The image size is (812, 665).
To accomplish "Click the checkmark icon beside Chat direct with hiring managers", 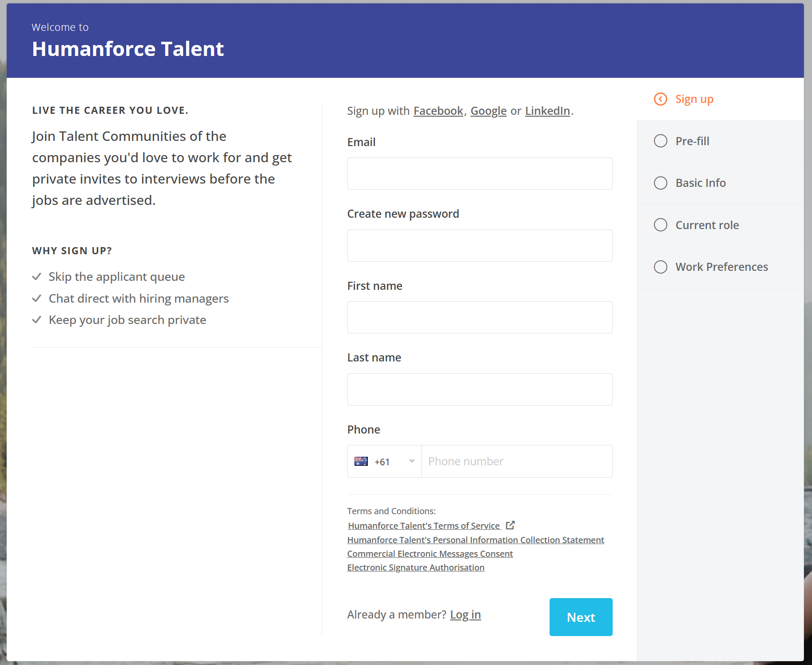I will pyautogui.click(x=37, y=298).
